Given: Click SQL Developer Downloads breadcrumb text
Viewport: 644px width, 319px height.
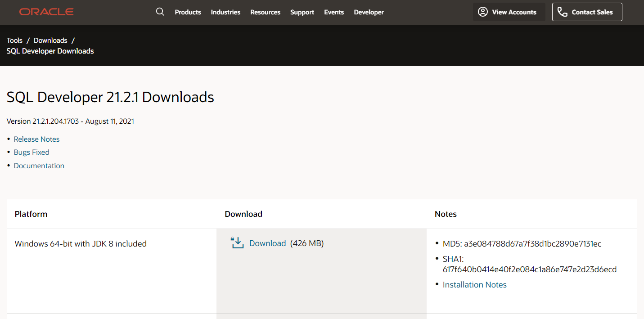Looking at the screenshot, I should point(50,51).
